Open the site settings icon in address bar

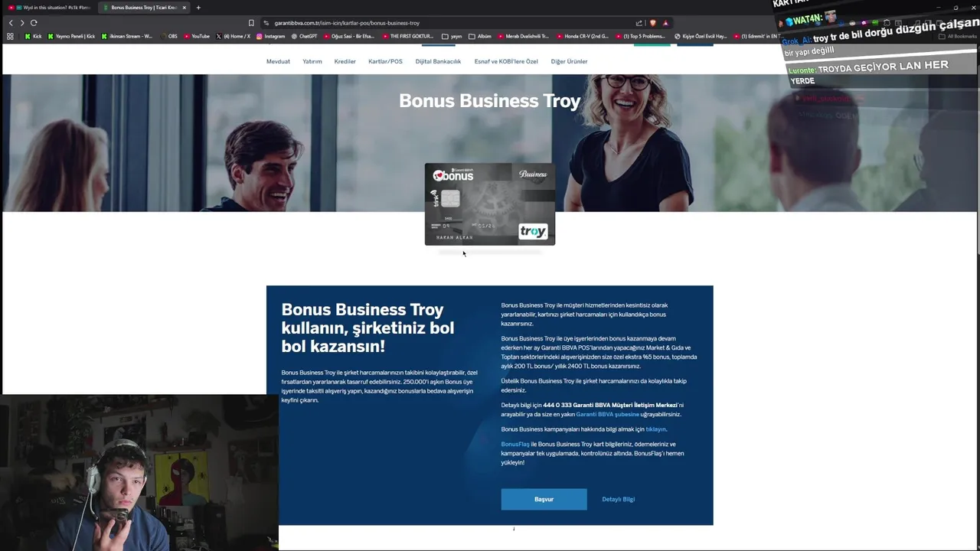coord(266,23)
